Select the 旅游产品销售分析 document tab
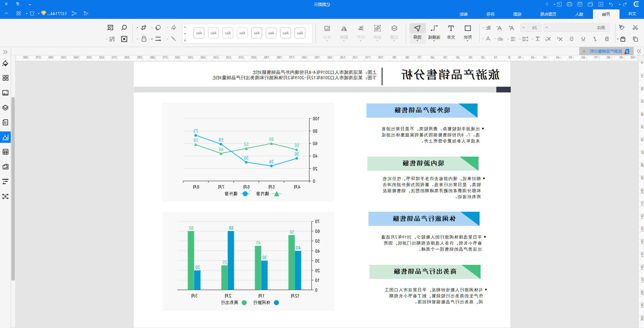This screenshot has height=328, width=644. pyautogui.click(x=606, y=51)
